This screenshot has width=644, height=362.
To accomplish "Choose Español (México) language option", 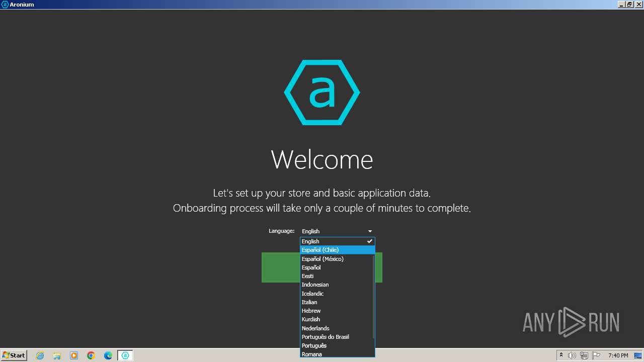I will point(337,259).
